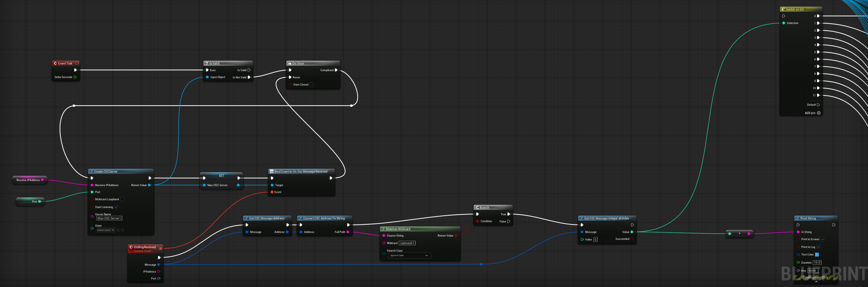The height and width of the screenshot is (287, 868).
Task: Collapse the Print String advanced options arrow
Action: point(816,282)
